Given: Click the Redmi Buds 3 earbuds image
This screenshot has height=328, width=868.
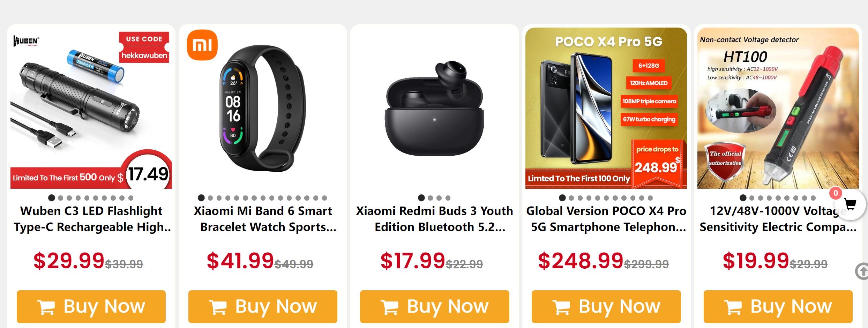Looking at the screenshot, I should 434,108.
